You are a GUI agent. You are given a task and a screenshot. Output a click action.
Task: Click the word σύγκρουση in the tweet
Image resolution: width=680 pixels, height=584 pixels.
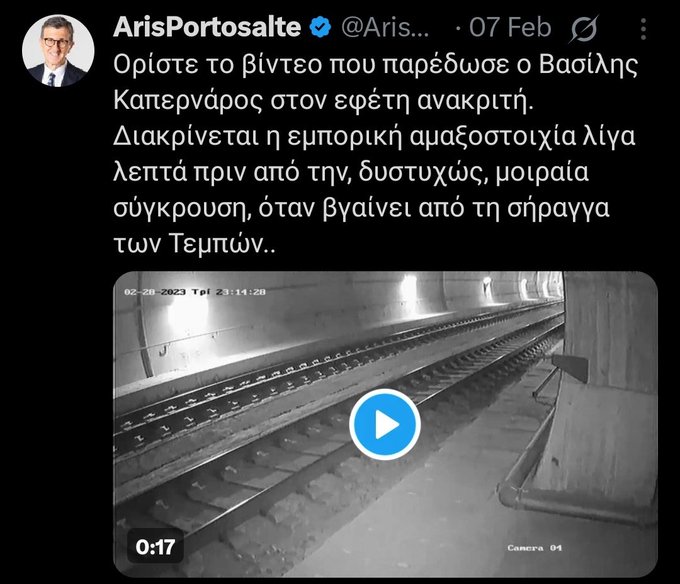pos(183,209)
